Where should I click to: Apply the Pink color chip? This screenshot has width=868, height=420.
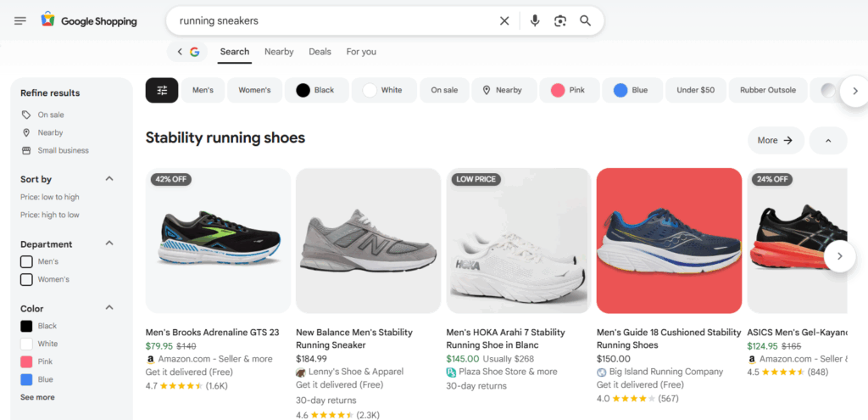tap(568, 90)
